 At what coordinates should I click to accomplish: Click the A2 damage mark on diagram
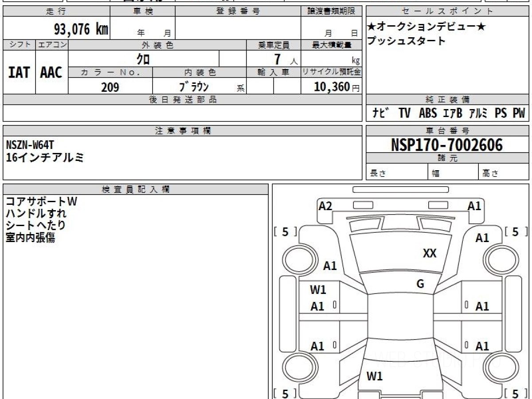coord(325,206)
